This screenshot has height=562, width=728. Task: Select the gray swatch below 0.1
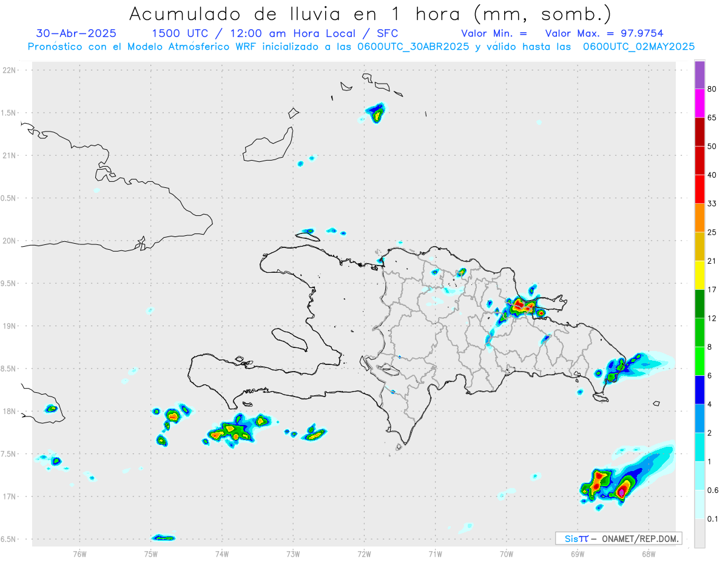[x=699, y=533]
